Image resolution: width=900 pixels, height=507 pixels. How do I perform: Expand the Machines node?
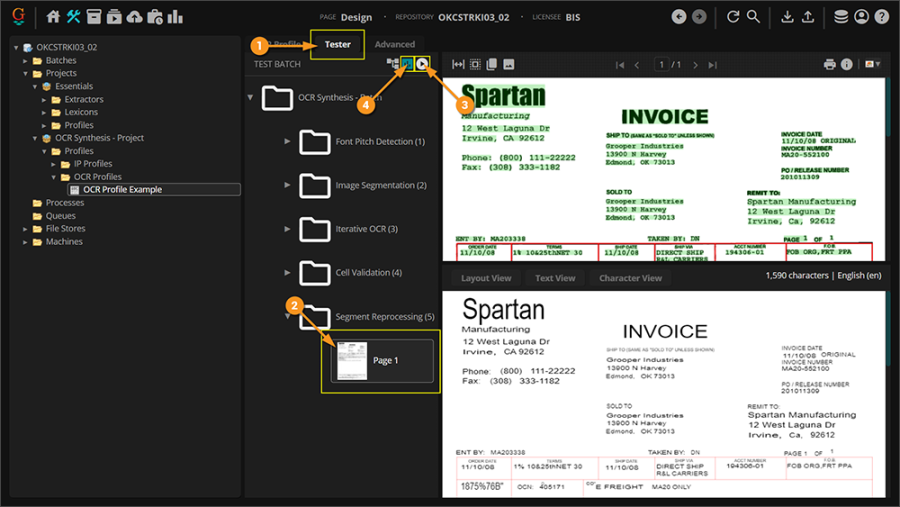pyautogui.click(x=25, y=242)
